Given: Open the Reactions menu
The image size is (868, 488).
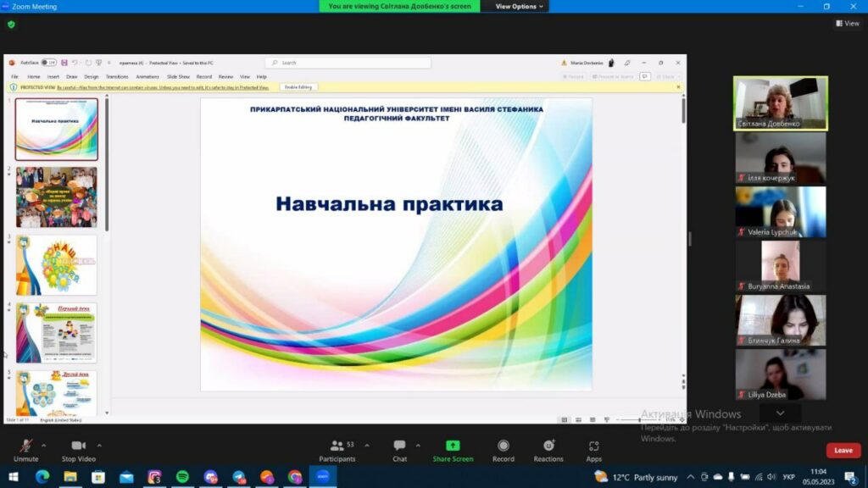Looking at the screenshot, I should (548, 446).
